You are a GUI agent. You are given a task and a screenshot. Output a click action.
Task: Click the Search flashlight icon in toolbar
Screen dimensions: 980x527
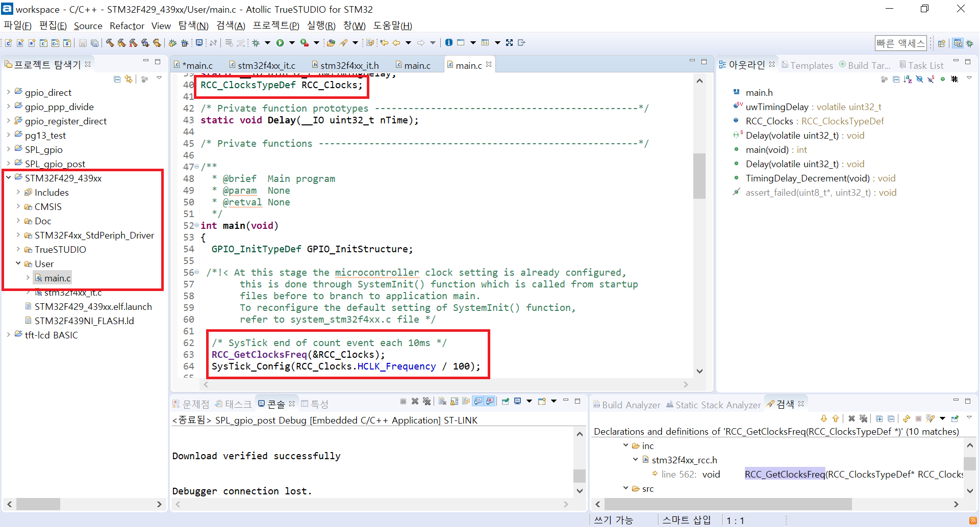click(343, 43)
